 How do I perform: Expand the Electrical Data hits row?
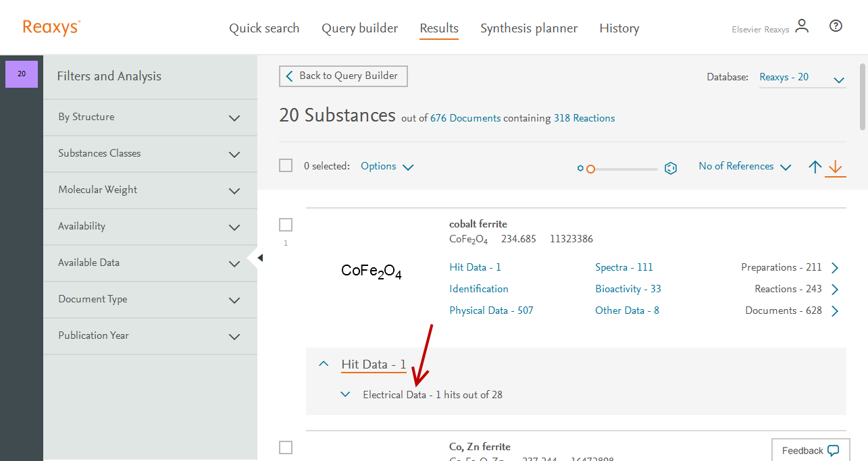pos(346,394)
